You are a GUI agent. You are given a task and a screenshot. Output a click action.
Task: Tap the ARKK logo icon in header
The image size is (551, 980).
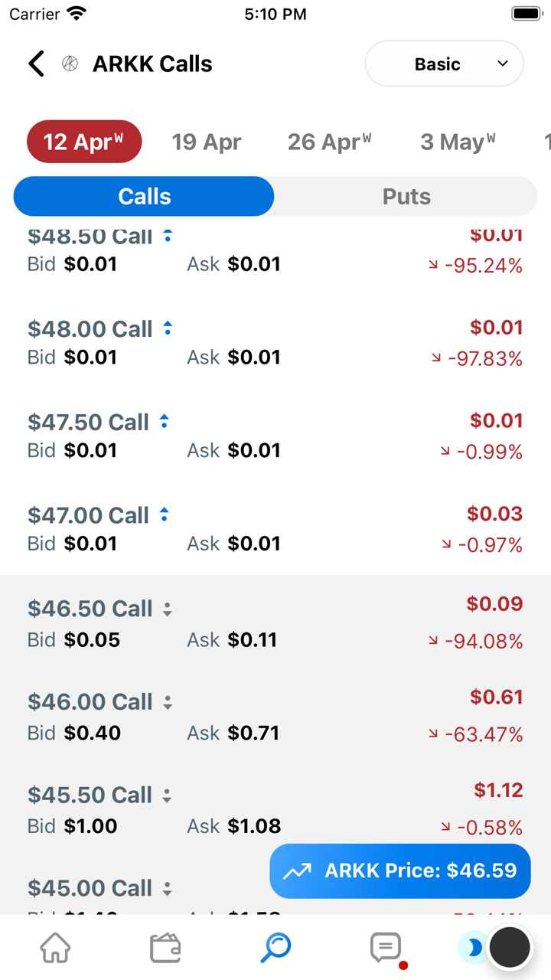70,64
